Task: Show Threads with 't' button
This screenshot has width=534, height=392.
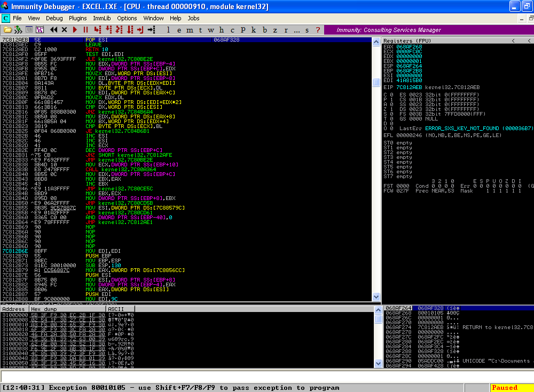Action: 200,30
